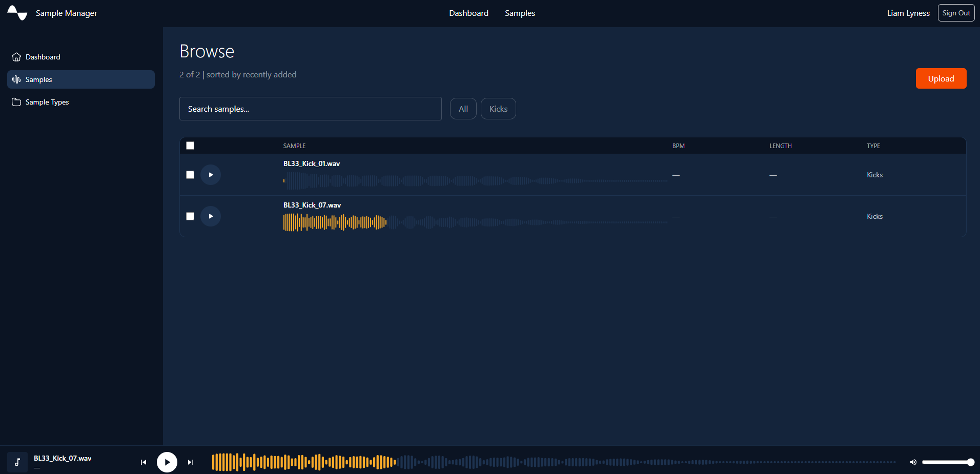Skip to previous track in player bar
Viewport: 980px width, 474px height.
pos(144,462)
